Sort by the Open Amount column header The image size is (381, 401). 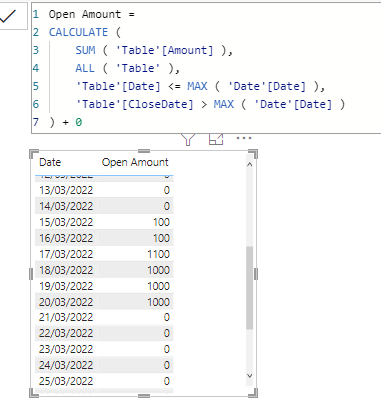pyautogui.click(x=135, y=162)
